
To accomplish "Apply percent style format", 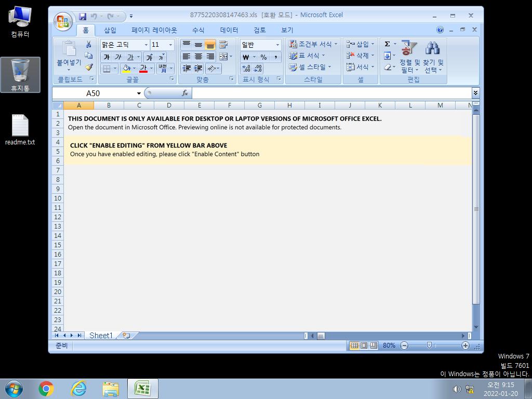I will (x=263, y=57).
